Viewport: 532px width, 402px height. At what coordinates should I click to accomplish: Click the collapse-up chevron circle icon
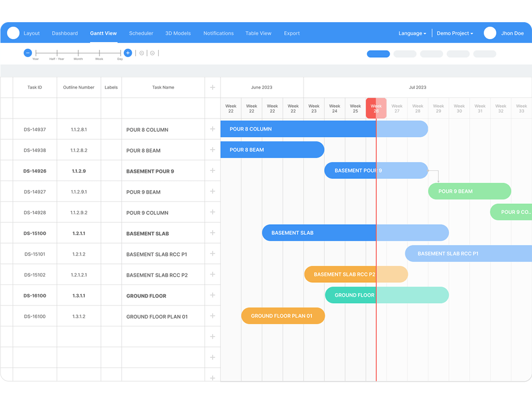tap(142, 53)
